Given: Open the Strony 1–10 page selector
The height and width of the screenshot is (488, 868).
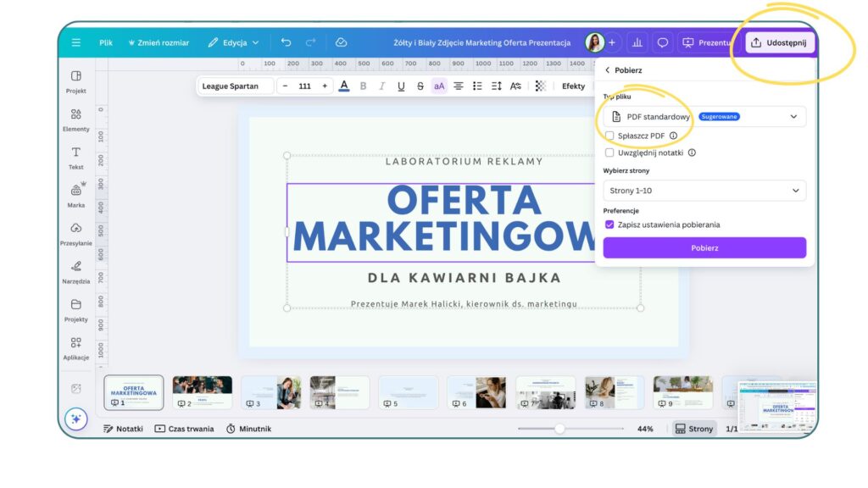Looking at the screenshot, I should pos(704,191).
